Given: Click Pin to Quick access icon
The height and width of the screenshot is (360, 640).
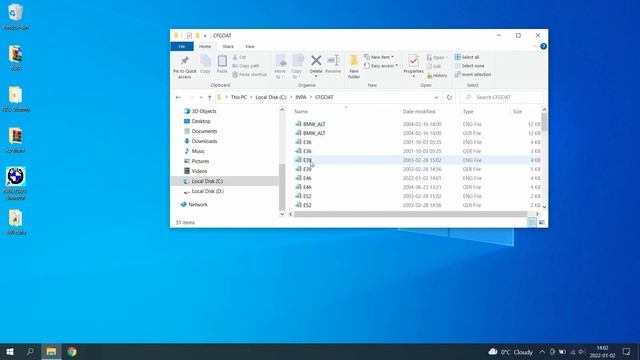Looking at the screenshot, I should pyautogui.click(x=184, y=61).
